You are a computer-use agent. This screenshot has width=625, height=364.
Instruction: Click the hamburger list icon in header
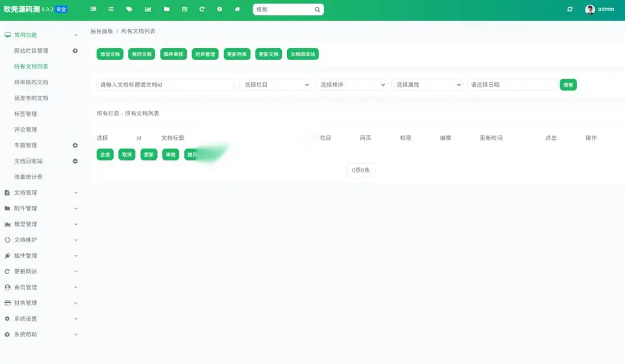click(x=111, y=9)
